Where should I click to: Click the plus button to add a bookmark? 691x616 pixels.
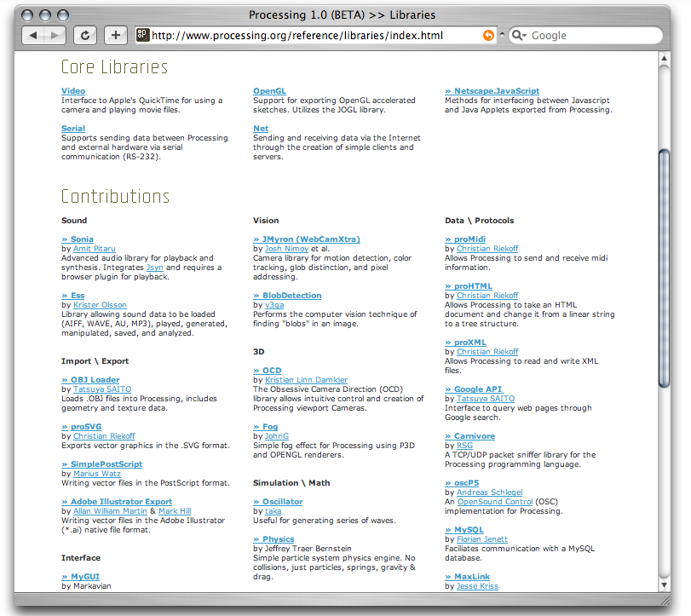click(x=116, y=36)
